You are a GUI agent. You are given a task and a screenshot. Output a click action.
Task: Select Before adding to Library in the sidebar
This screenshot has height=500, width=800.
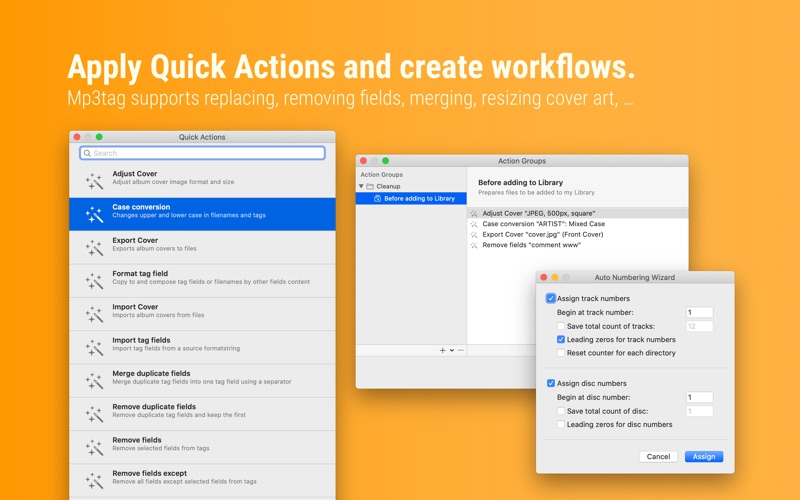coord(411,198)
